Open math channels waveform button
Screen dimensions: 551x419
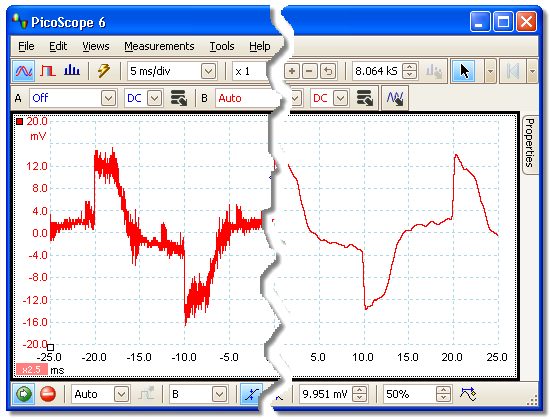395,98
